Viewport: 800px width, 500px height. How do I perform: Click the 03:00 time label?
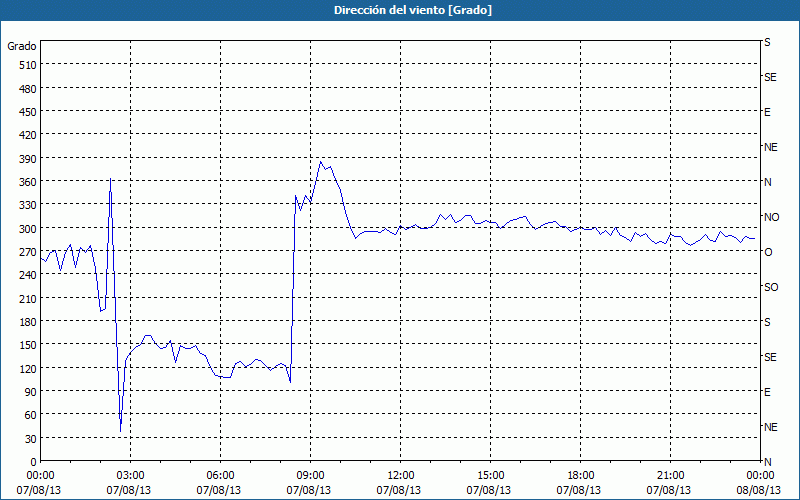click(x=130, y=476)
